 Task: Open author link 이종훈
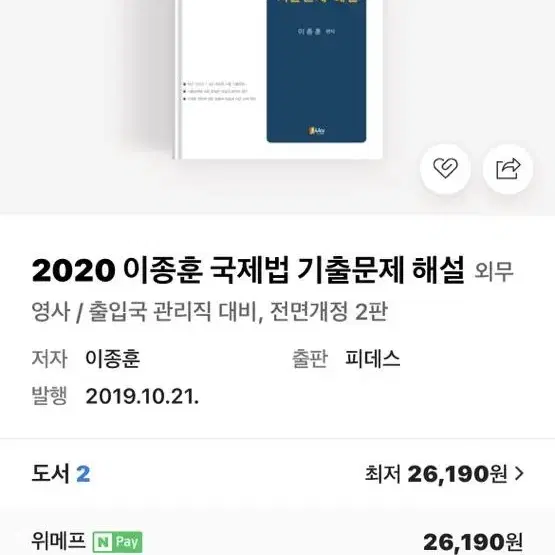pos(113,359)
